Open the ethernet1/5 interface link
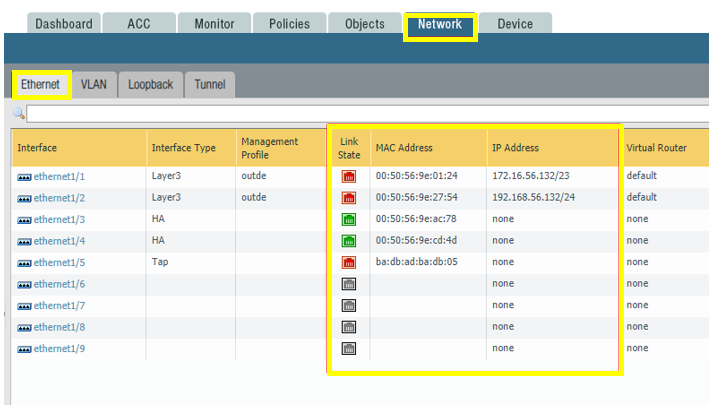Screen dimensions: 713x410 [x=59, y=263]
